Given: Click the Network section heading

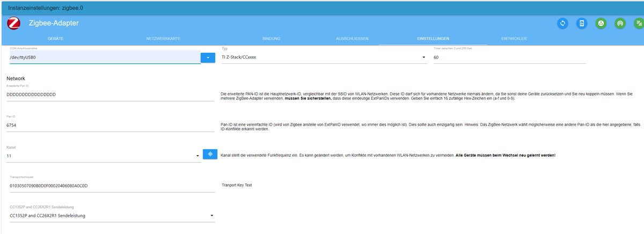Looking at the screenshot, I should click(x=16, y=78).
